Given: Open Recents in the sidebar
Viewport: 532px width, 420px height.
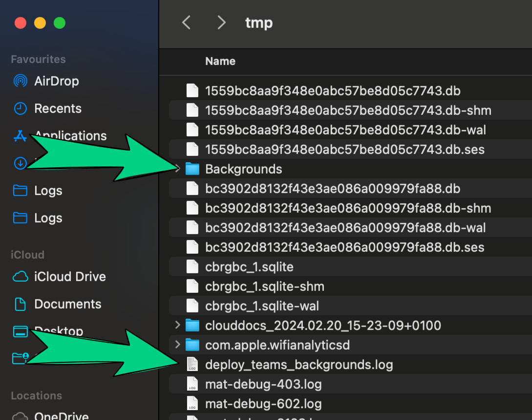Looking at the screenshot, I should pyautogui.click(x=59, y=109).
